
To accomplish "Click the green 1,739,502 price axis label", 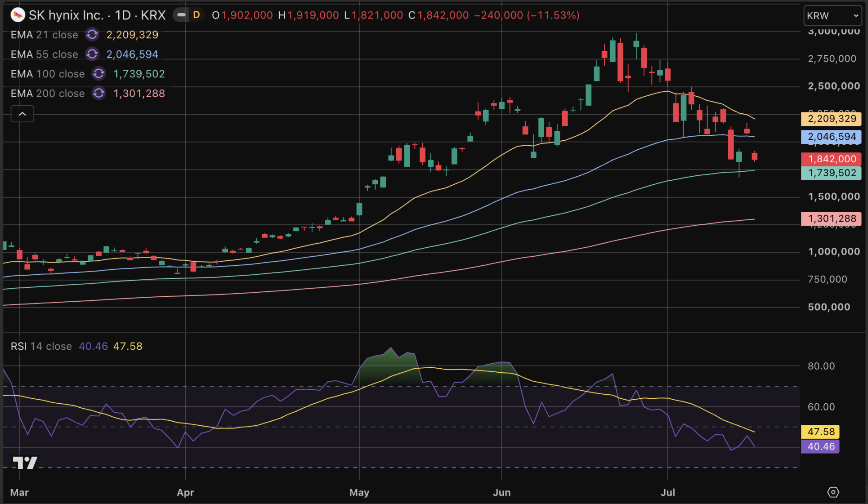I will tap(832, 173).
